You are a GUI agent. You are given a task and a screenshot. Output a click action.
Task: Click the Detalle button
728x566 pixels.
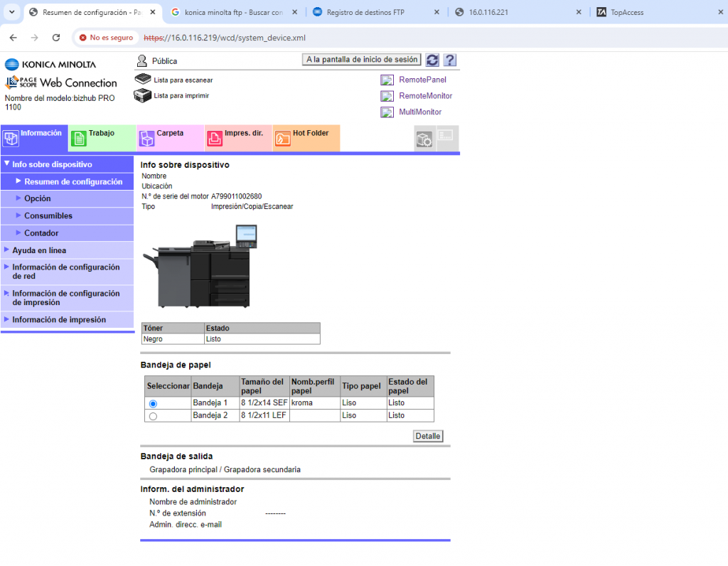pos(428,436)
